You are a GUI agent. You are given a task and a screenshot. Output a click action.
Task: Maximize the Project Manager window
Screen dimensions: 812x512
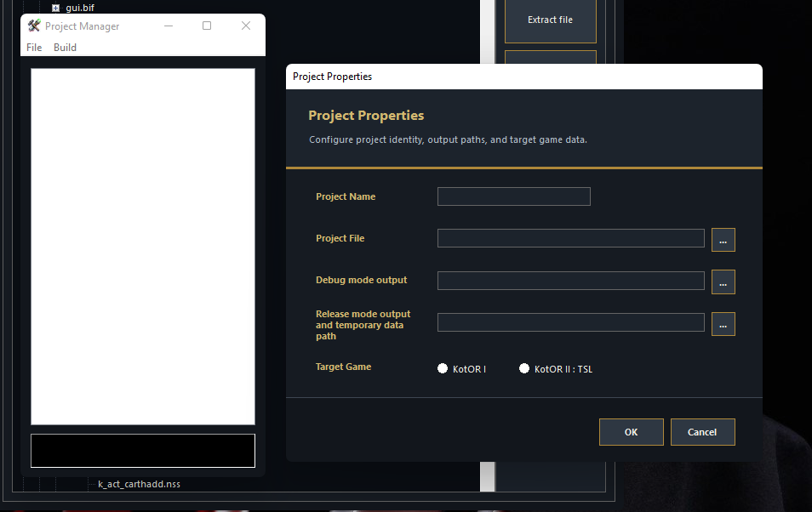tap(207, 26)
